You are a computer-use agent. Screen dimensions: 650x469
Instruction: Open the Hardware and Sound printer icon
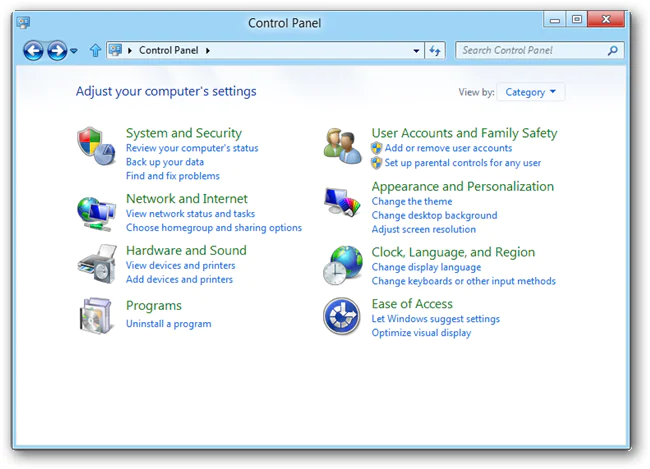click(x=97, y=264)
